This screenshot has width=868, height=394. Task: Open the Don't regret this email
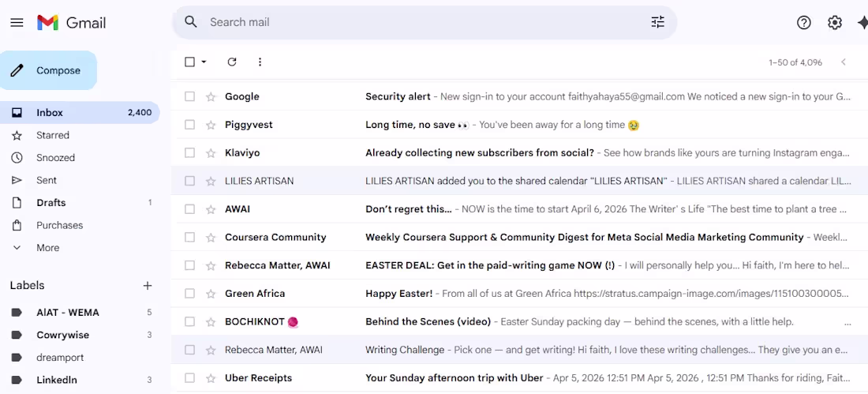point(409,209)
